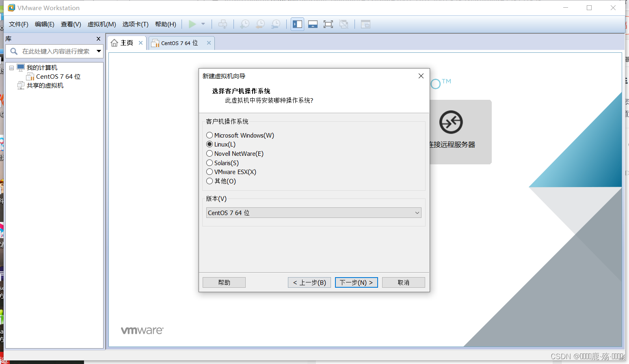The image size is (629, 364).
Task: Select the Novell NetWare radio button
Action: point(210,153)
